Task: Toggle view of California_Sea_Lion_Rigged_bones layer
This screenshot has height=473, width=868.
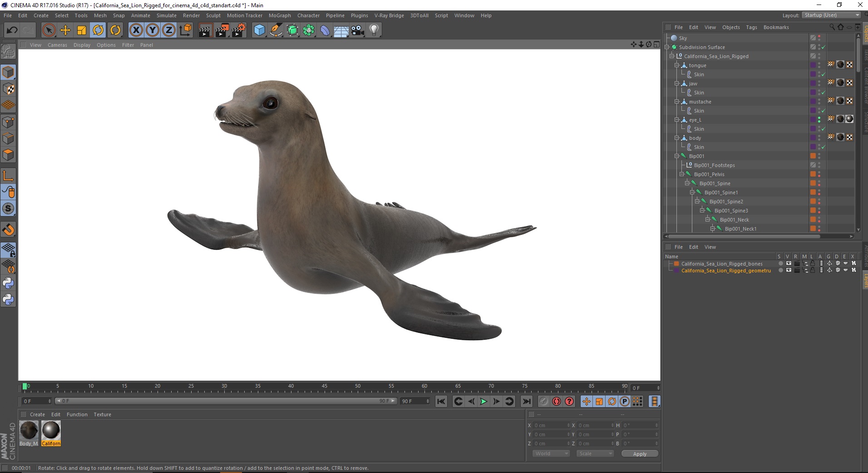Action: click(x=789, y=264)
